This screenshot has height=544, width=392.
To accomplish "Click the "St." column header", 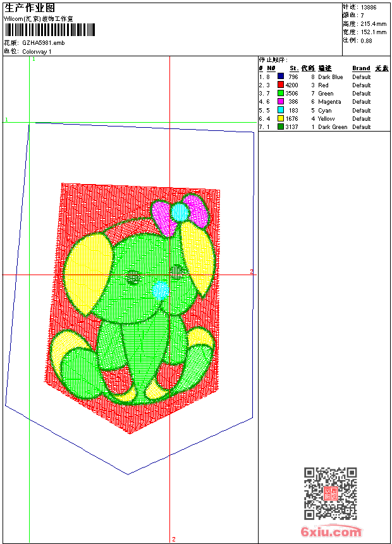I will [x=294, y=68].
